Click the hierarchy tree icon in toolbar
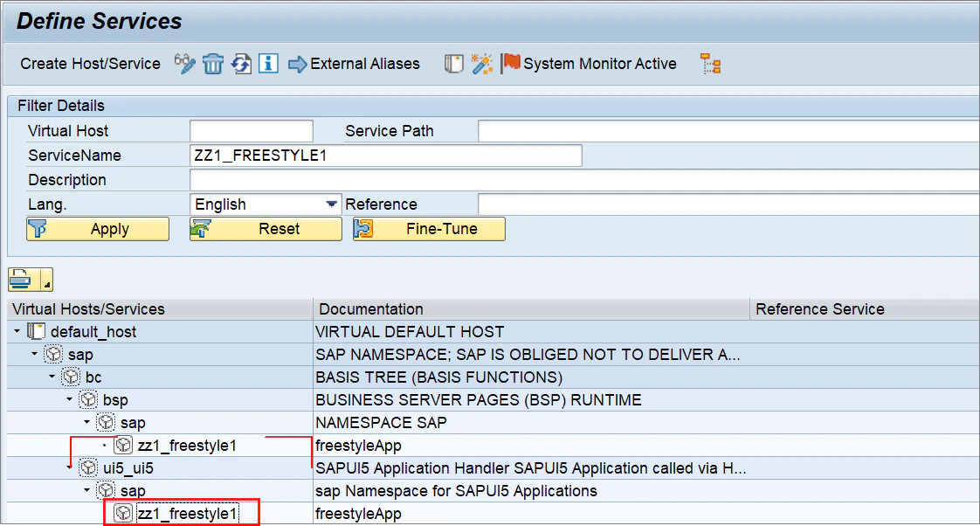Image resolution: width=980 pixels, height=526 pixels. (x=711, y=64)
